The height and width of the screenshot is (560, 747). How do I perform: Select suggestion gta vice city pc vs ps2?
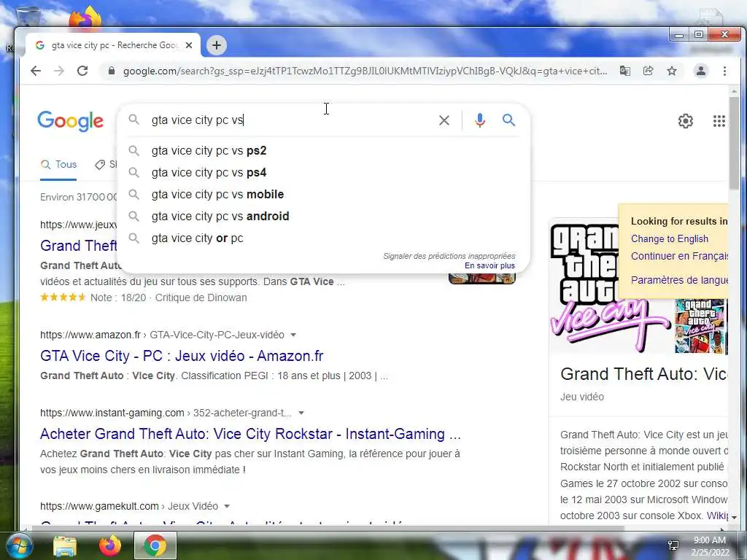pos(323,150)
